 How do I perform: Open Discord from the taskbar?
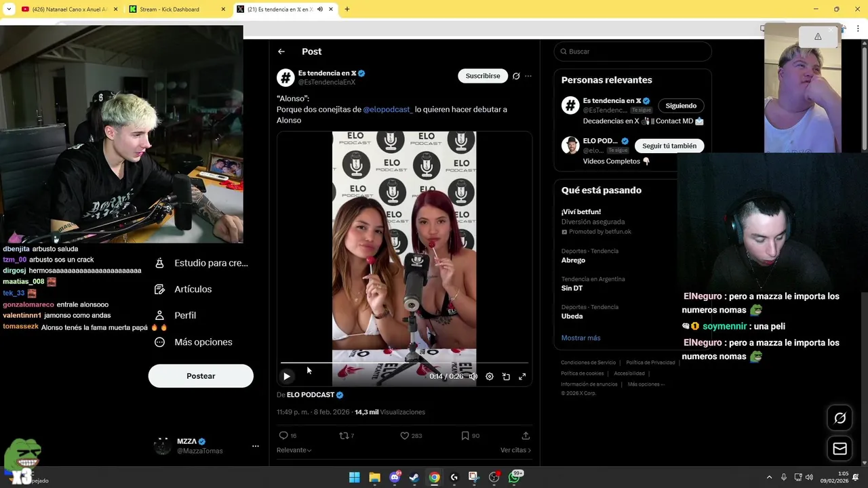coord(395,478)
